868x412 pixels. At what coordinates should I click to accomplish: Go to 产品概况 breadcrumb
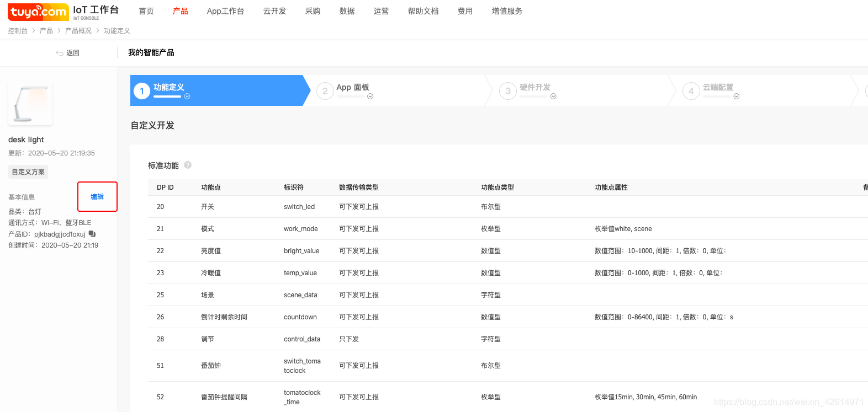pyautogui.click(x=78, y=31)
